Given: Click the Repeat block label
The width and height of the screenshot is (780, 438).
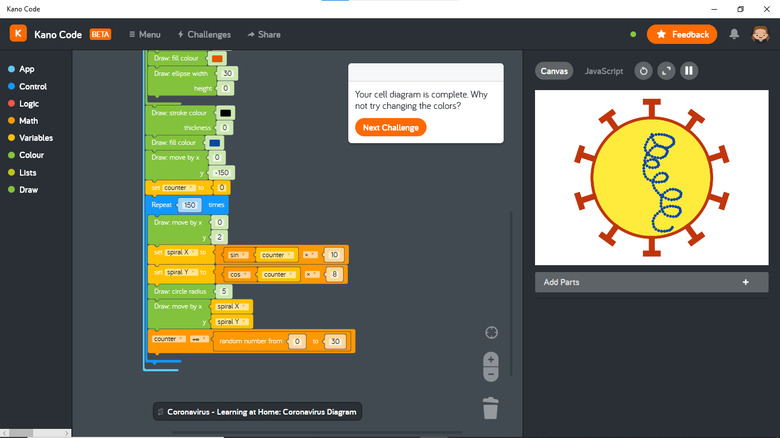Looking at the screenshot, I should pos(161,205).
